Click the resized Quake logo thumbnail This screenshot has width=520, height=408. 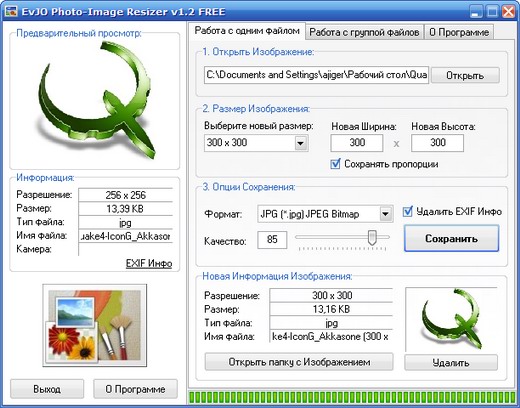[451, 319]
